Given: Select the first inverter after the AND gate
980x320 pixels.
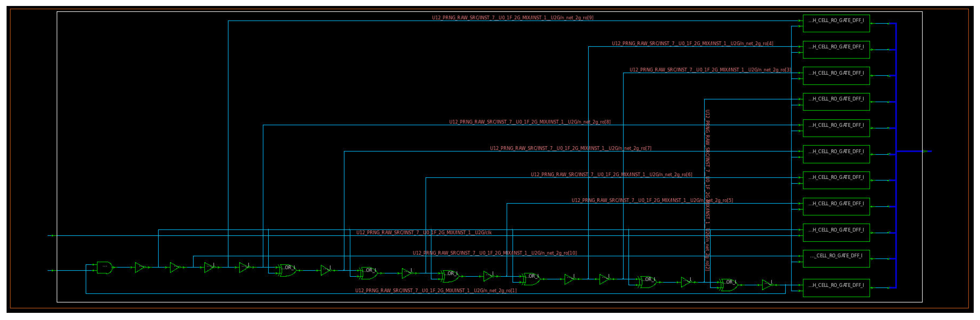Looking at the screenshot, I should [x=140, y=268].
